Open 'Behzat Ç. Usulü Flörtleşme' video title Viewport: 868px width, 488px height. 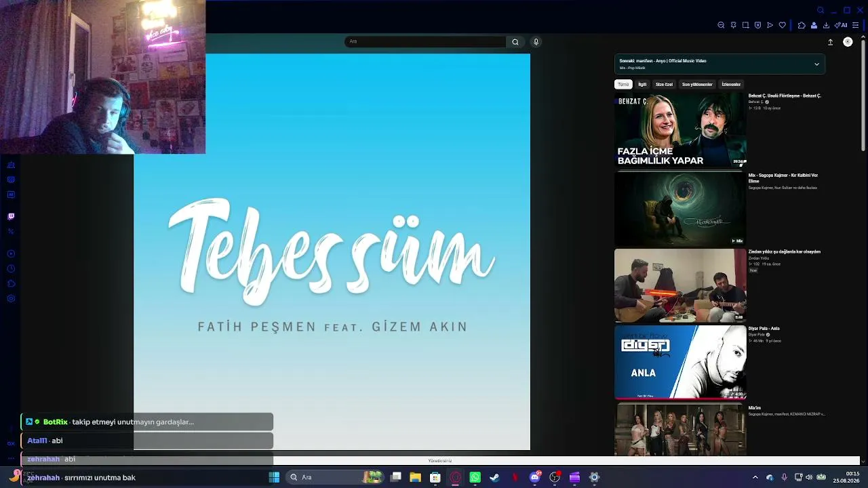[x=785, y=96]
